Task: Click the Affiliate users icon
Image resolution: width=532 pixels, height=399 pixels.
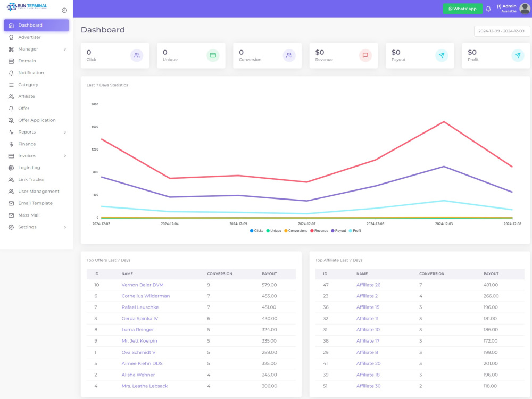Action: click(x=11, y=97)
